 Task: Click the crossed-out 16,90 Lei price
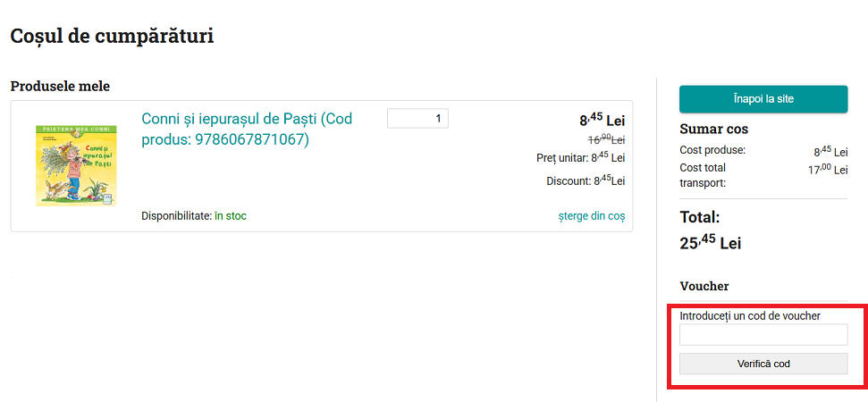pos(606,139)
